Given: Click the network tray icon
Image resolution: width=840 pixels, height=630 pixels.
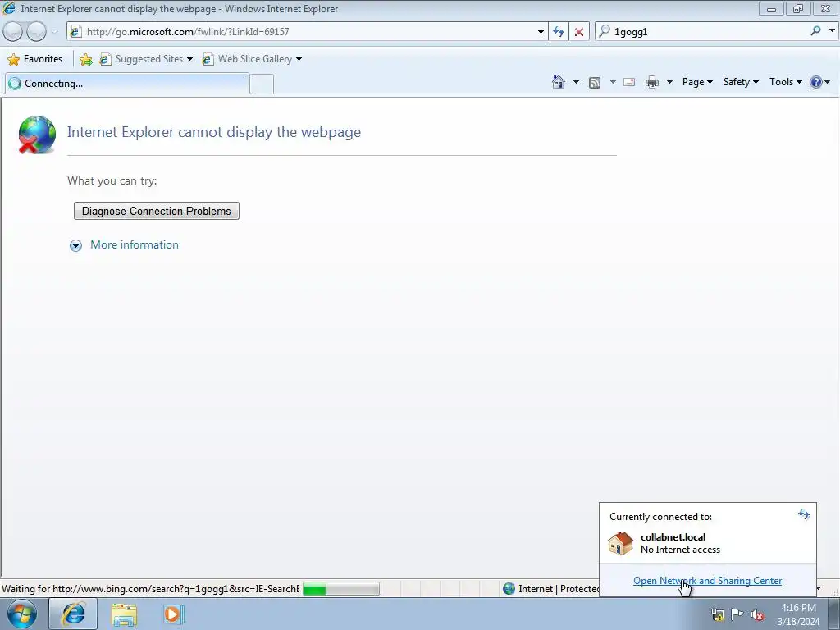Looking at the screenshot, I should pyautogui.click(x=717, y=614).
